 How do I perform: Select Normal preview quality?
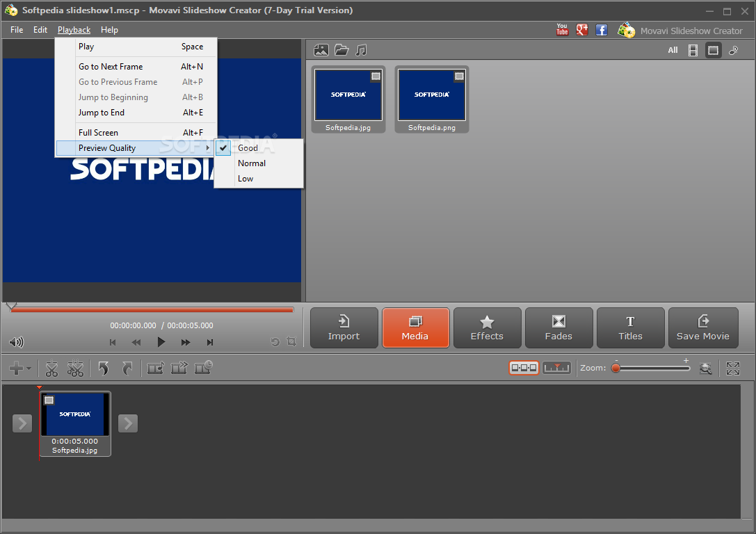pos(259,163)
